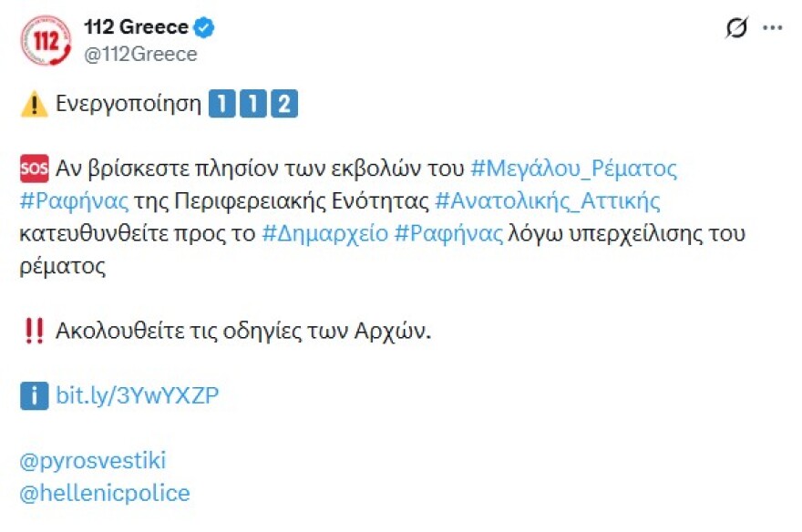Open the @112Greece handle
This screenshot has width=802, height=532.
(140, 55)
